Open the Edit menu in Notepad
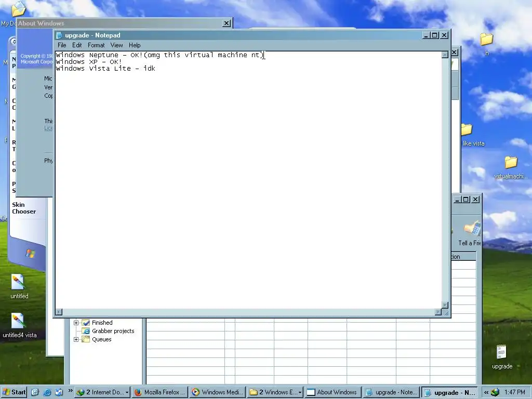Viewport: 532px width, 399px height. pyautogui.click(x=77, y=45)
